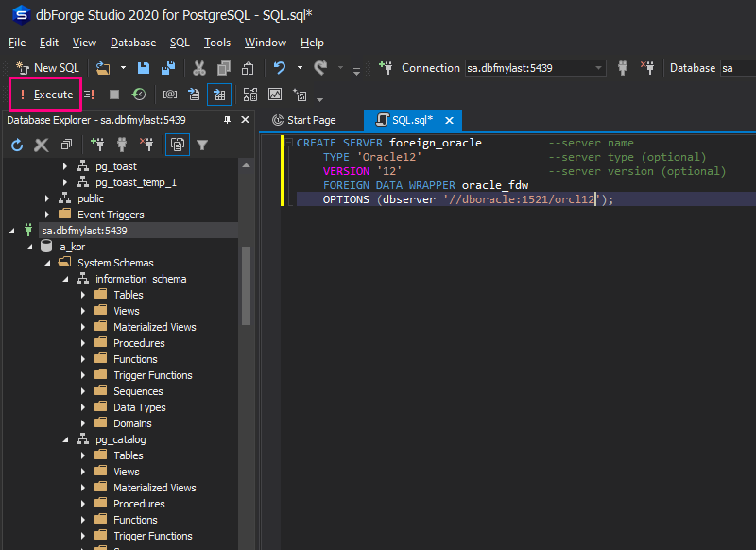Click the sparkle report icon in SQL toolbar
Screen dimensions: 756x550
(300, 95)
